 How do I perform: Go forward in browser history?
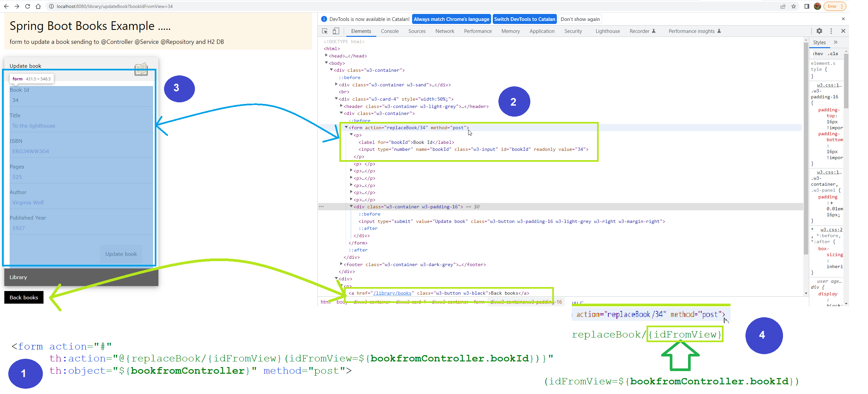[17, 6]
